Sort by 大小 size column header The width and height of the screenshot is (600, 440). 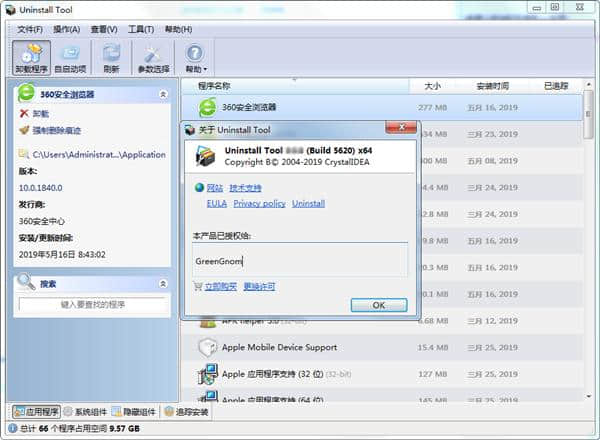[432, 86]
